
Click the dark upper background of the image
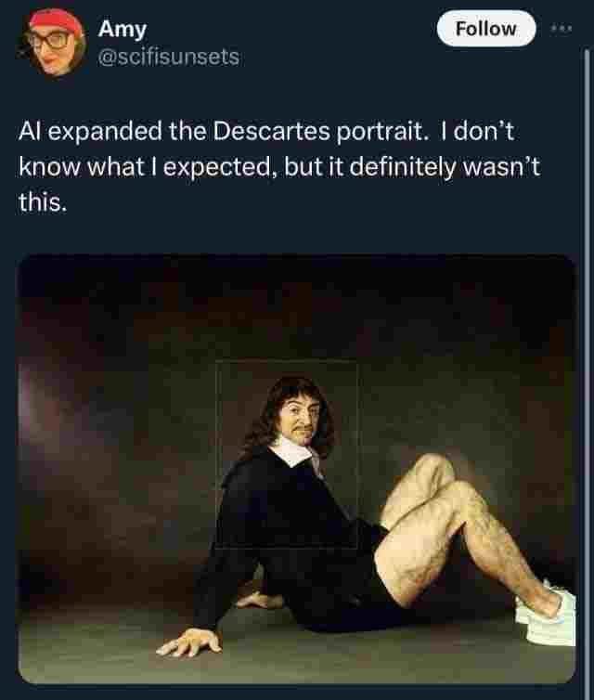click(297, 304)
